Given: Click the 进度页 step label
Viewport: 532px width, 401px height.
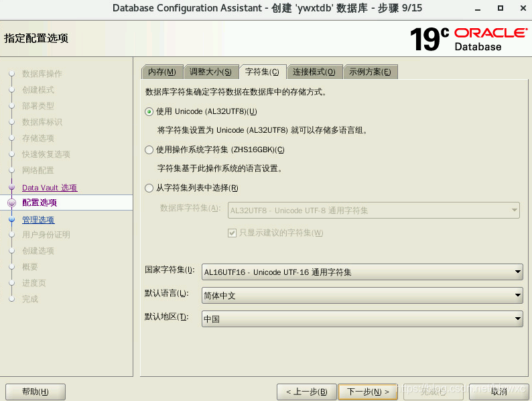Looking at the screenshot, I should pos(34,283).
